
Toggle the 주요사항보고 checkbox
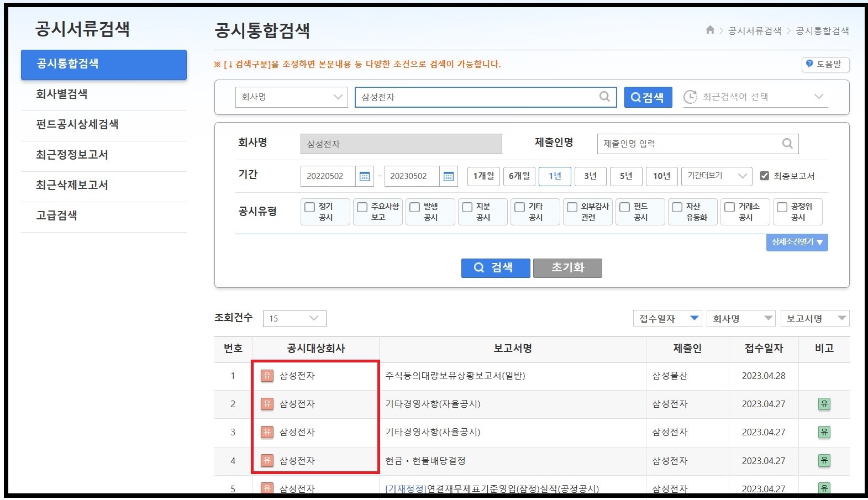pos(362,207)
